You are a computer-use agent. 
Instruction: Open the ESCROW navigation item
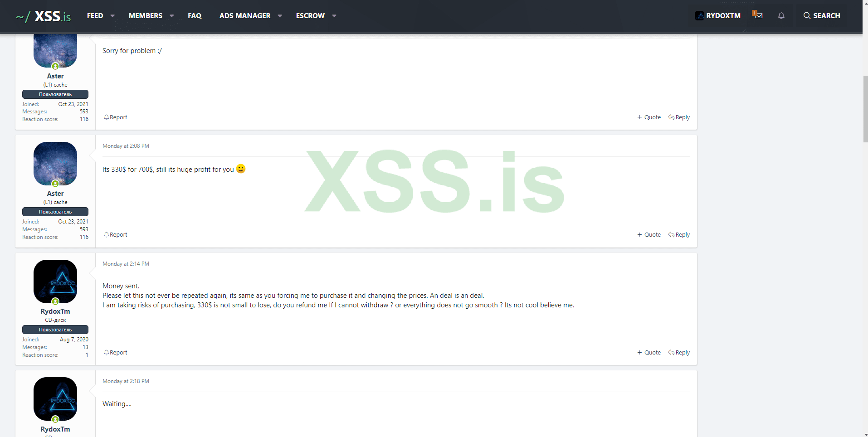(x=310, y=16)
